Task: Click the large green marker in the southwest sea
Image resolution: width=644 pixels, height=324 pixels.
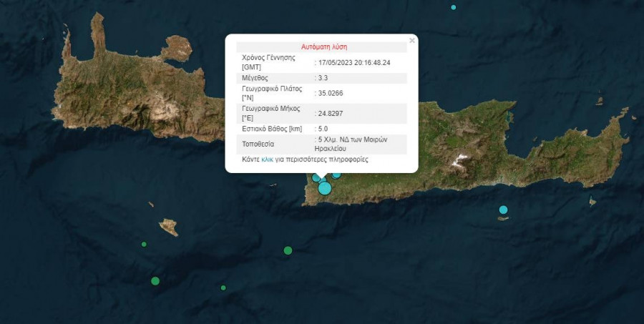Action: coord(155,280)
